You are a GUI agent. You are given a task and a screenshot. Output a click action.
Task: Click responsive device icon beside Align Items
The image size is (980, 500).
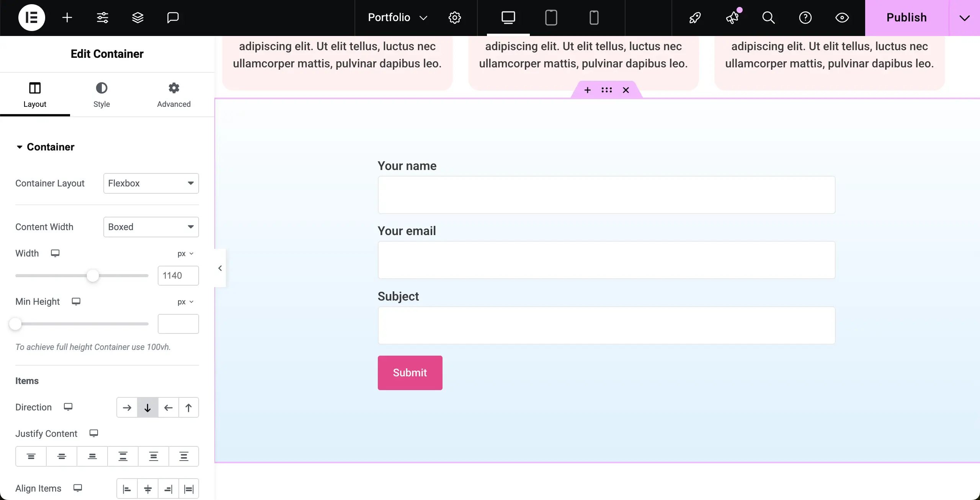point(78,488)
